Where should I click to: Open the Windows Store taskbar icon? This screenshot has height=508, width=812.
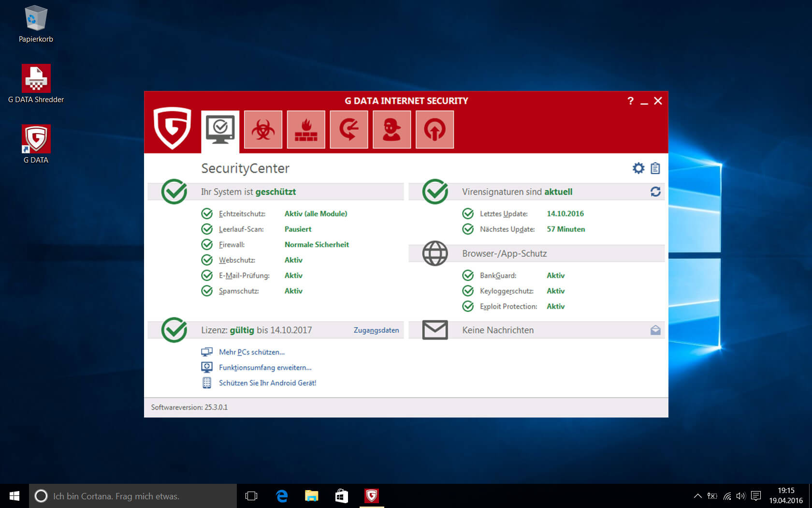(x=342, y=496)
